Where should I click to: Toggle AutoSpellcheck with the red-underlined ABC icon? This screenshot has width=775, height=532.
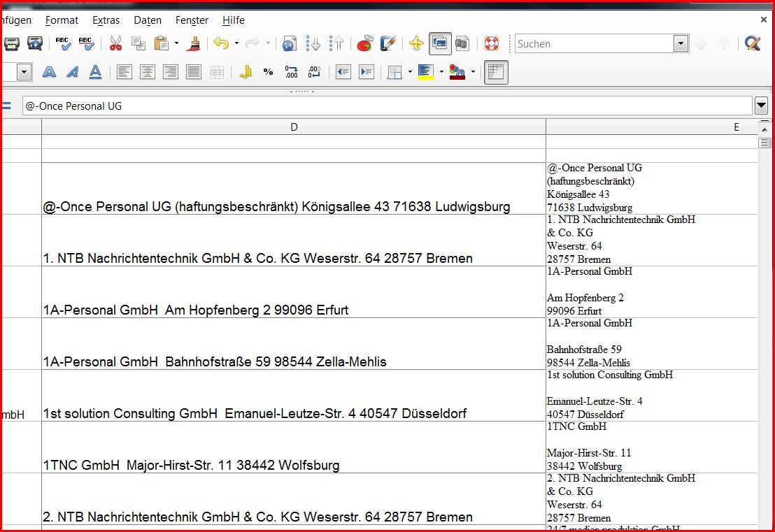[x=86, y=43]
